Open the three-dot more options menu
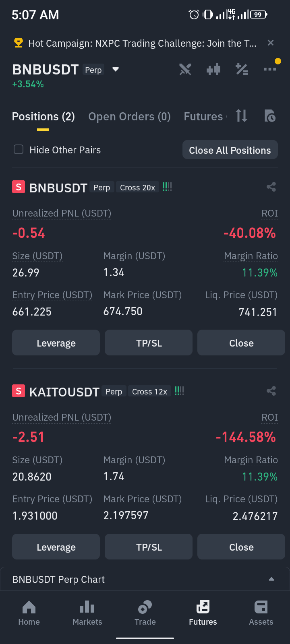The height and width of the screenshot is (644, 290). click(270, 69)
